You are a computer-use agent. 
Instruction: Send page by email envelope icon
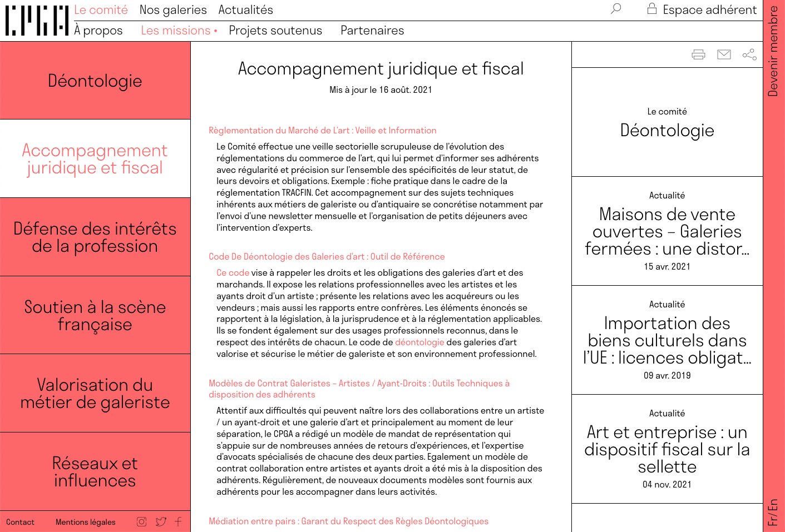tap(724, 54)
